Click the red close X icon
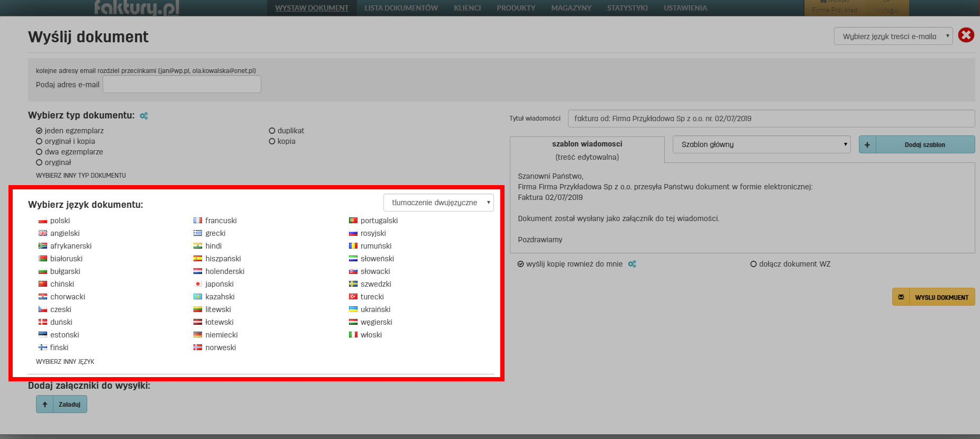This screenshot has width=980, height=439. click(x=966, y=35)
